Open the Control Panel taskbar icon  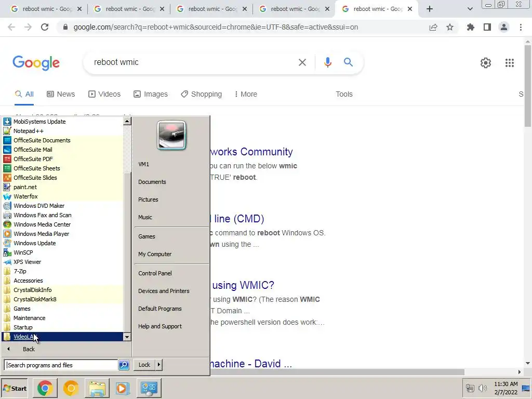click(x=149, y=388)
